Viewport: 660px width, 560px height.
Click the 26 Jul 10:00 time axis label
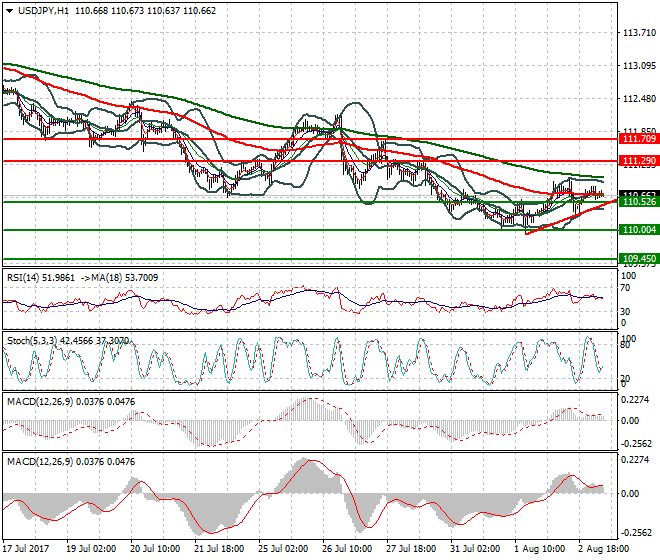pyautogui.click(x=347, y=549)
